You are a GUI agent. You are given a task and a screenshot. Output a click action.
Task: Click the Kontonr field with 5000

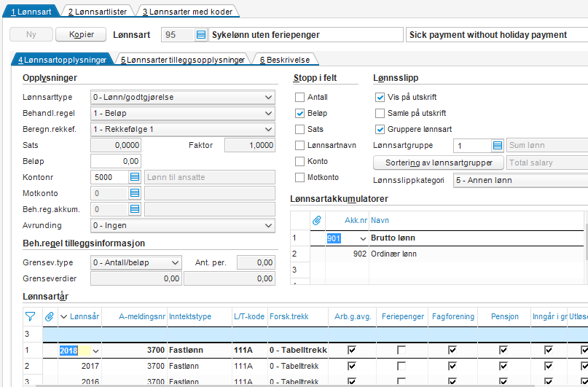[x=110, y=177]
